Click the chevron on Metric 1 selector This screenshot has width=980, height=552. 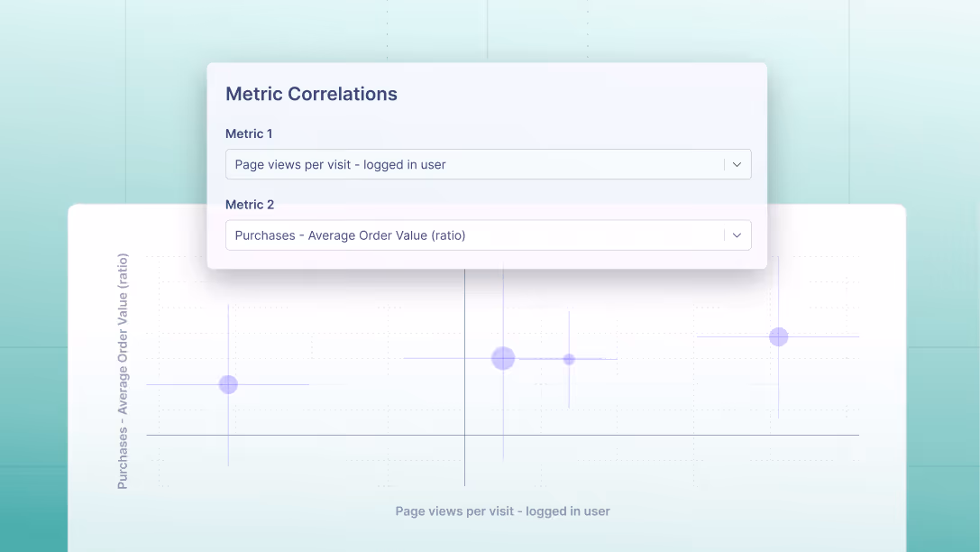(736, 164)
